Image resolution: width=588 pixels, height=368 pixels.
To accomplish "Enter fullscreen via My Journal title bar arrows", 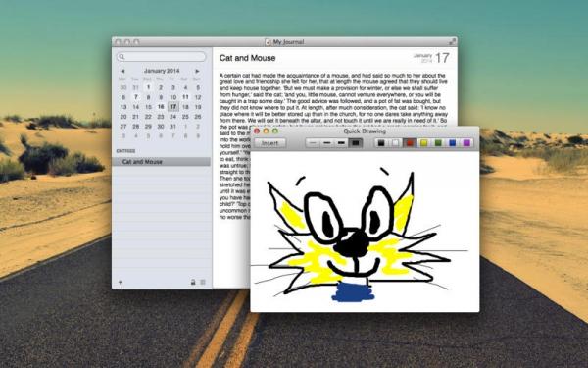I will coord(452,41).
